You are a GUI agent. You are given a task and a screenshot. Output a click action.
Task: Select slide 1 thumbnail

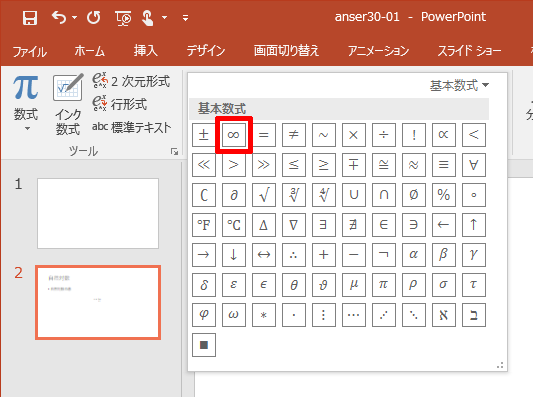pos(98,213)
